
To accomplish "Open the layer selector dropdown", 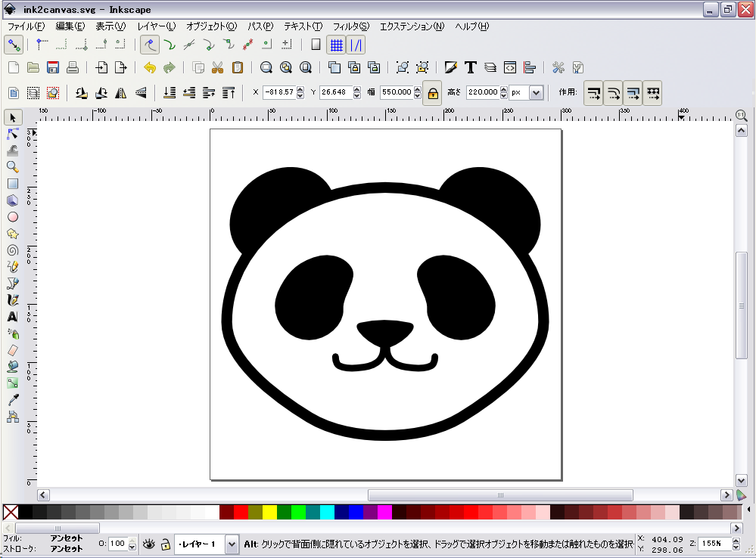I will 232,544.
